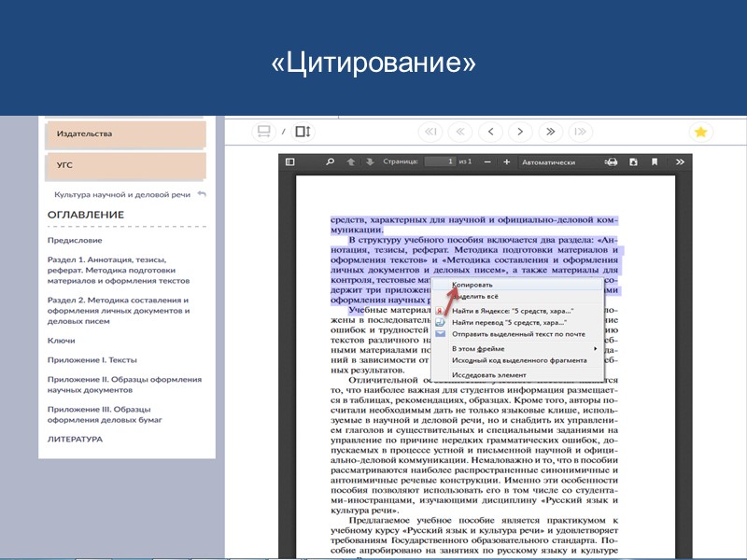Image resolution: width=747 pixels, height=560 pixels.
Task: Select Исследовать элемент menu entry
Action: (x=517, y=375)
